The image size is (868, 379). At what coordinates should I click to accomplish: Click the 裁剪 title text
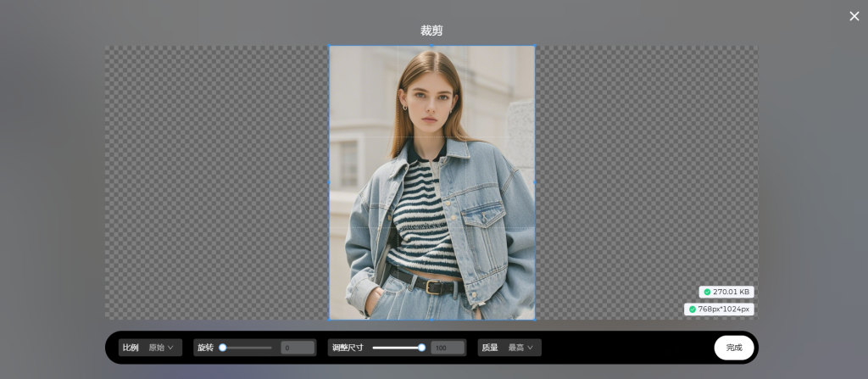tap(431, 31)
